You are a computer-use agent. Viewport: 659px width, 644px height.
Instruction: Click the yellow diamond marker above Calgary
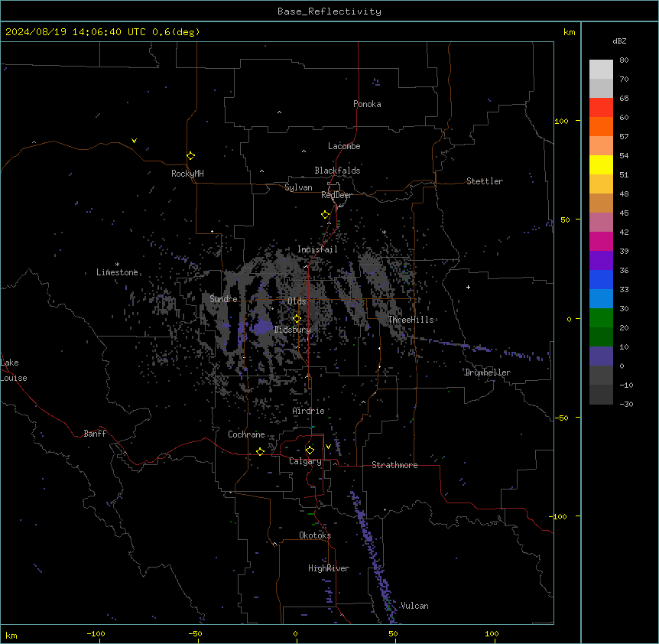(310, 450)
